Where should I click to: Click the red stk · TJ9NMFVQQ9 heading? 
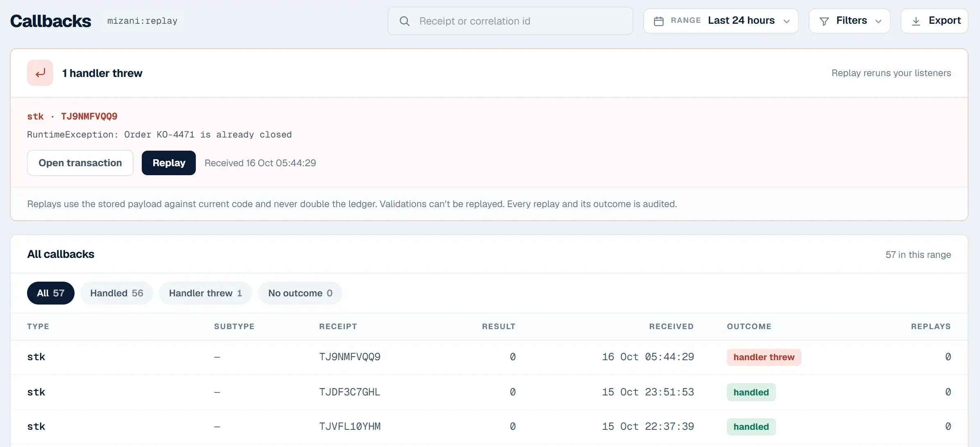(x=72, y=116)
